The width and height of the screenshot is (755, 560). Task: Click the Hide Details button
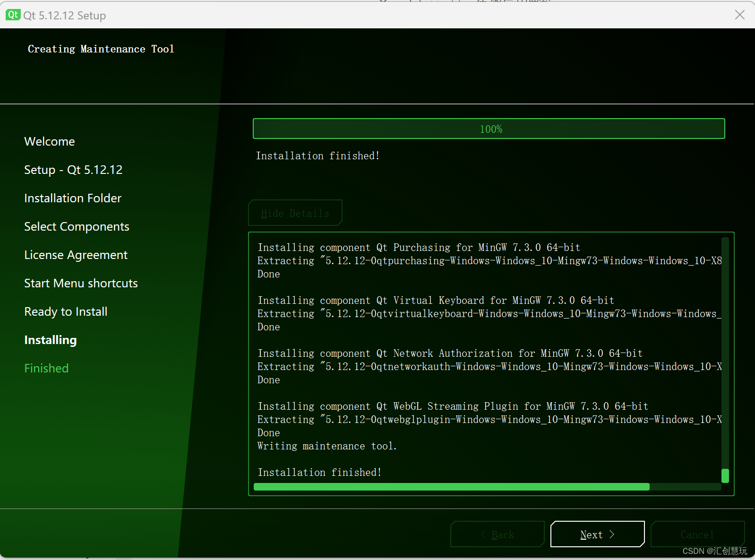[x=295, y=213]
